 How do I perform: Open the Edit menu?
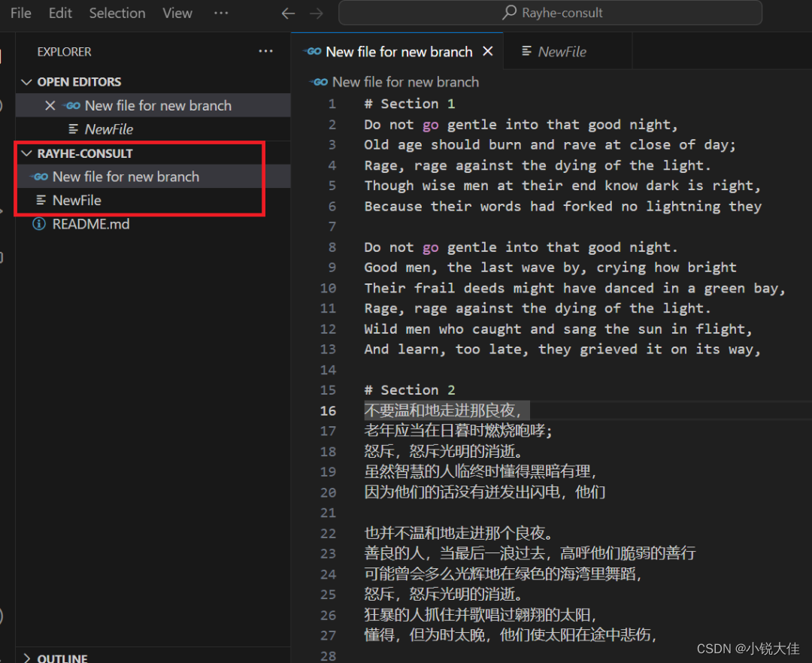click(60, 13)
